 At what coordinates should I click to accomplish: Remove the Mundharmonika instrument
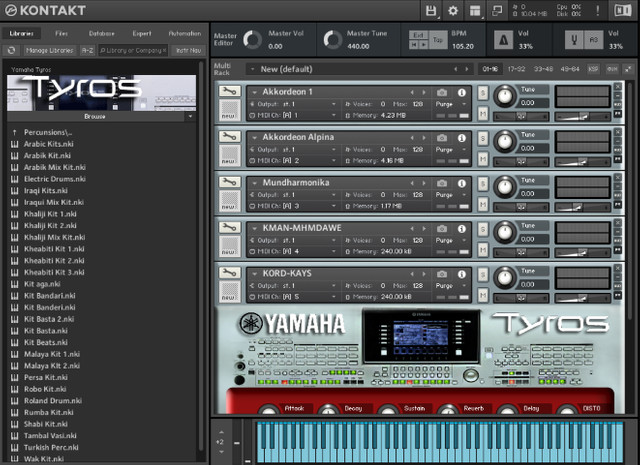[x=618, y=177]
